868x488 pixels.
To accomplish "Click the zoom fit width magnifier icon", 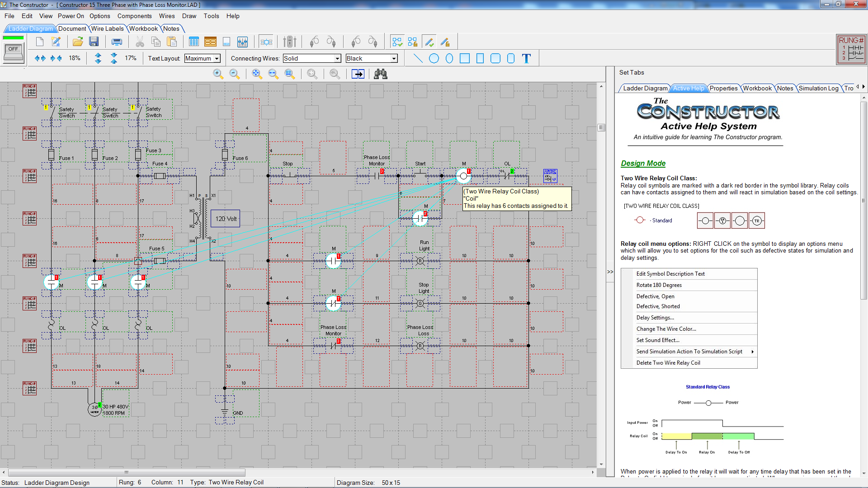I will 273,74.
